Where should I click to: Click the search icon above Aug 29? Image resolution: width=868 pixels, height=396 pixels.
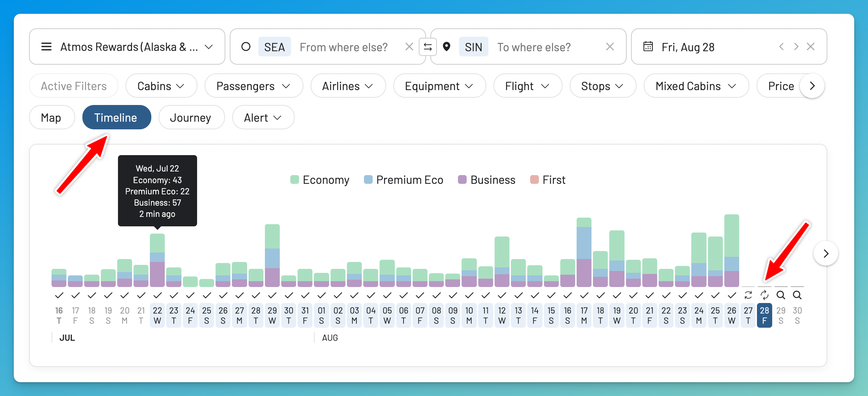point(781,295)
